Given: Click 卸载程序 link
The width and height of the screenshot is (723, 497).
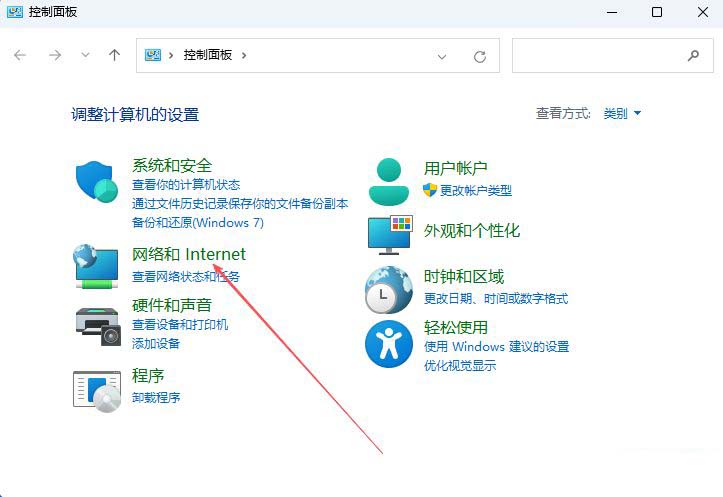Looking at the screenshot, I should coord(156,397).
